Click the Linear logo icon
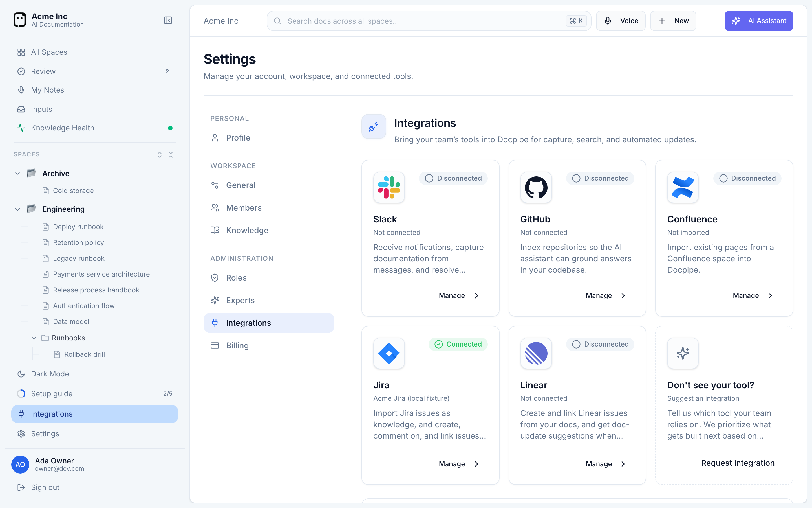Screen dimensions: 812x508 536,353
